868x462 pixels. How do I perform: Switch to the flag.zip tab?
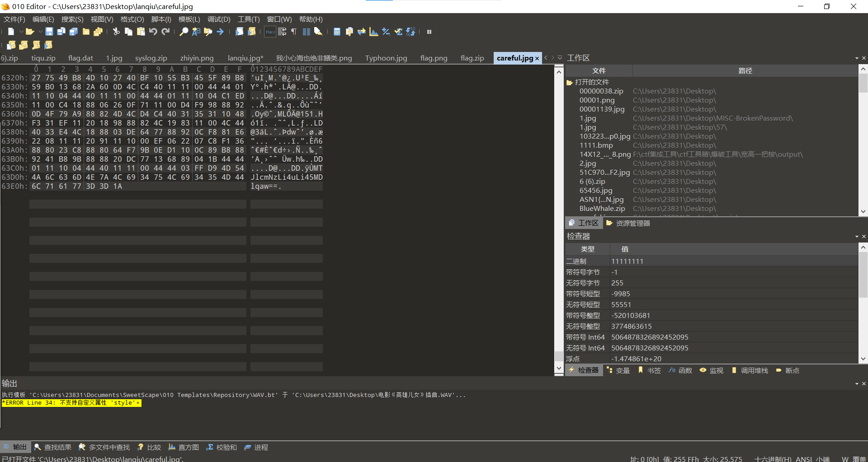[x=472, y=58]
